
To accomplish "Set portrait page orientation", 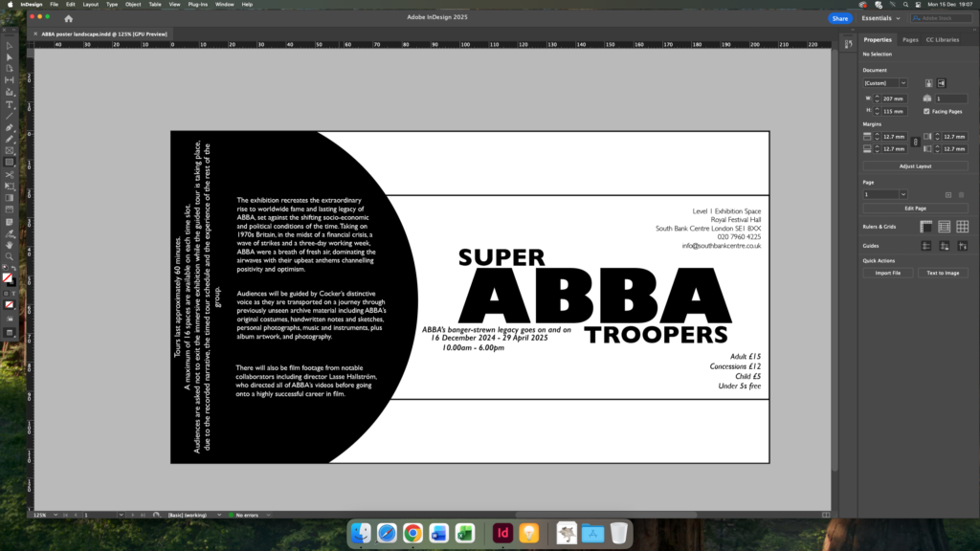I will (928, 83).
